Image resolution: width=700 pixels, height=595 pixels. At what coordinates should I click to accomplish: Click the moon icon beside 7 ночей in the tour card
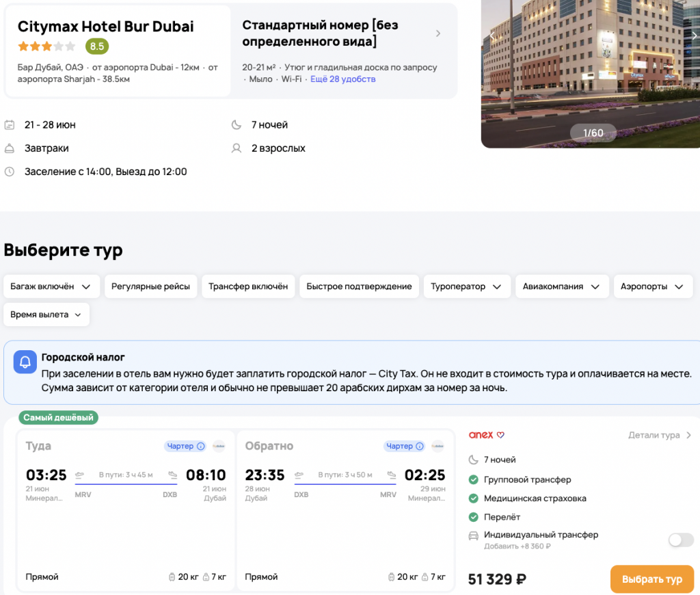473,460
